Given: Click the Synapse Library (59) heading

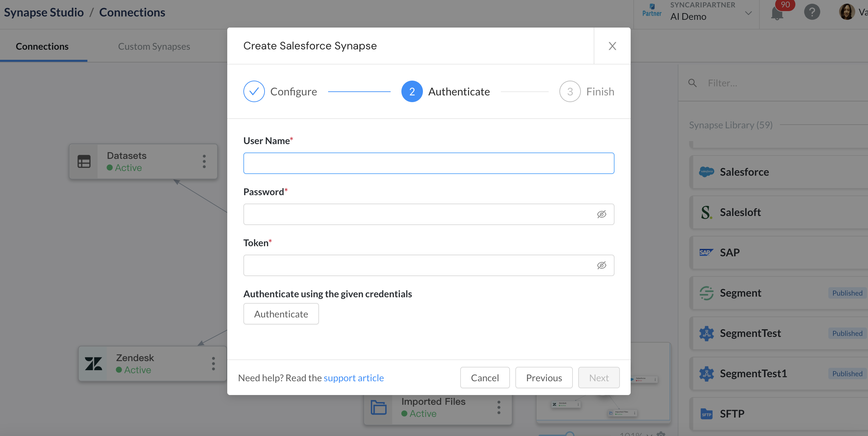Looking at the screenshot, I should tap(730, 125).
